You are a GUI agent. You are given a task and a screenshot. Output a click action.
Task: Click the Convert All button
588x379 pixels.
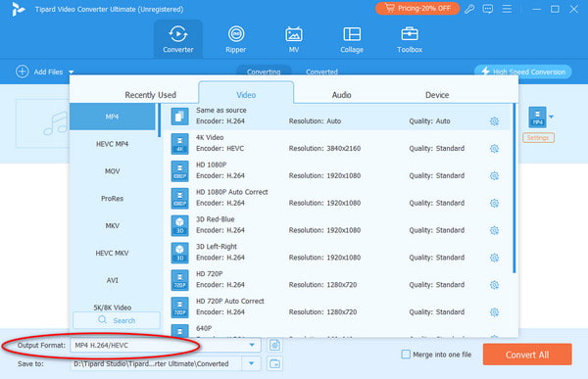click(x=527, y=355)
